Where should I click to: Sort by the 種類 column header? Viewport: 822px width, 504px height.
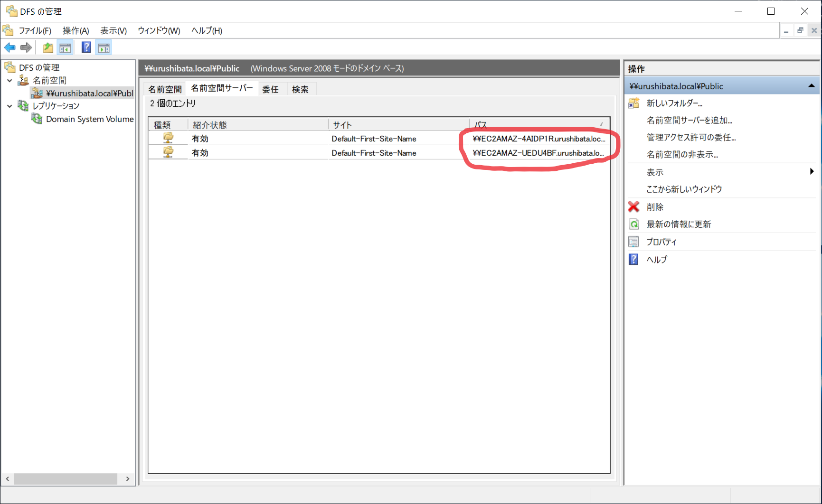(x=168, y=125)
